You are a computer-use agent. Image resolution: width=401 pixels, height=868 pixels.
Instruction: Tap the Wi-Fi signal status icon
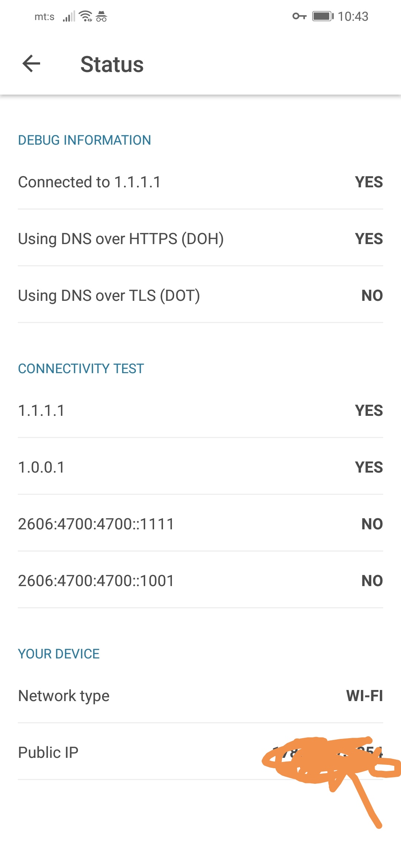point(86,16)
